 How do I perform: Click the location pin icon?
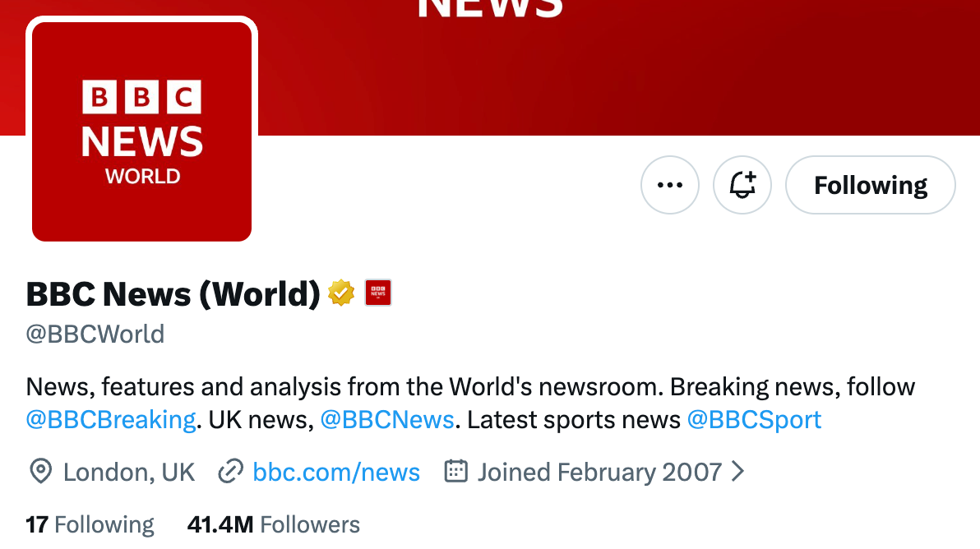[x=38, y=472]
